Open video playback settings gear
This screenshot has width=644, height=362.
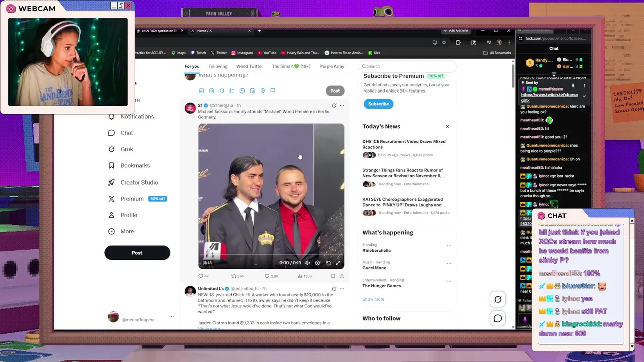click(x=317, y=263)
